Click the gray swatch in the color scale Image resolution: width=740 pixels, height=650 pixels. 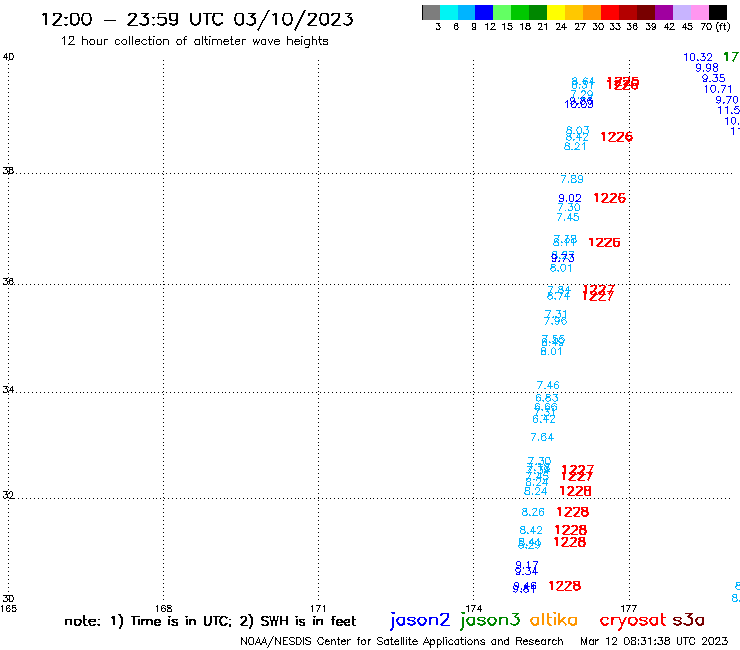[x=431, y=12]
